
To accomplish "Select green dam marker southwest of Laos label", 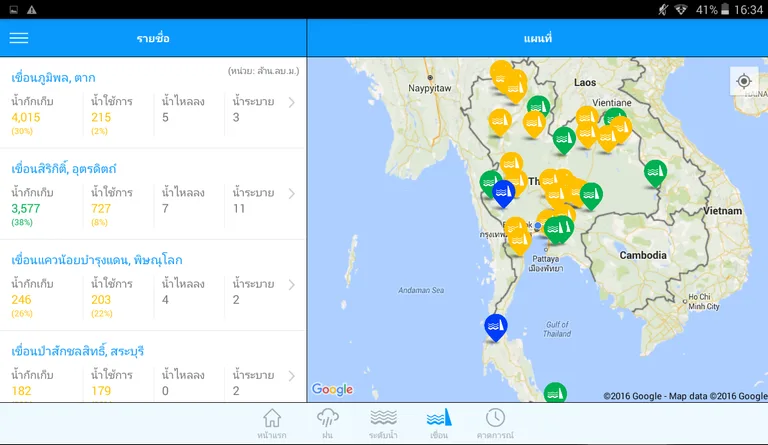I will coord(539,106).
